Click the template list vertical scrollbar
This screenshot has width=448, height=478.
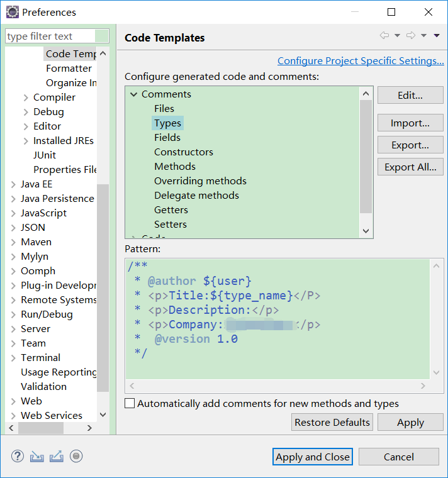pos(366,157)
